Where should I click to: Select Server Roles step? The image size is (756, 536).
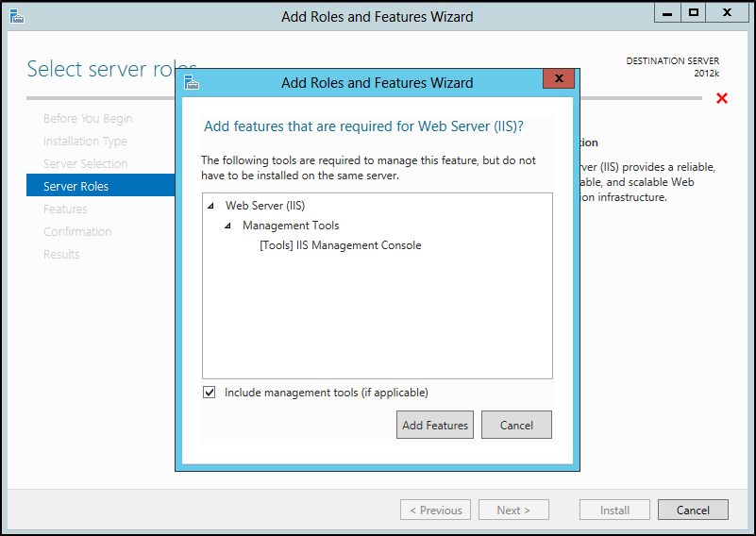click(x=101, y=186)
